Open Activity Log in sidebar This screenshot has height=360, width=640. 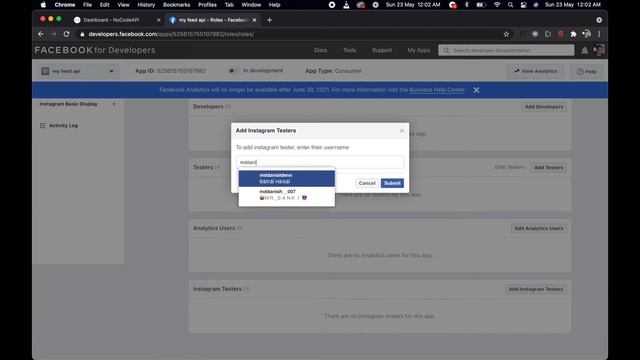(63, 126)
